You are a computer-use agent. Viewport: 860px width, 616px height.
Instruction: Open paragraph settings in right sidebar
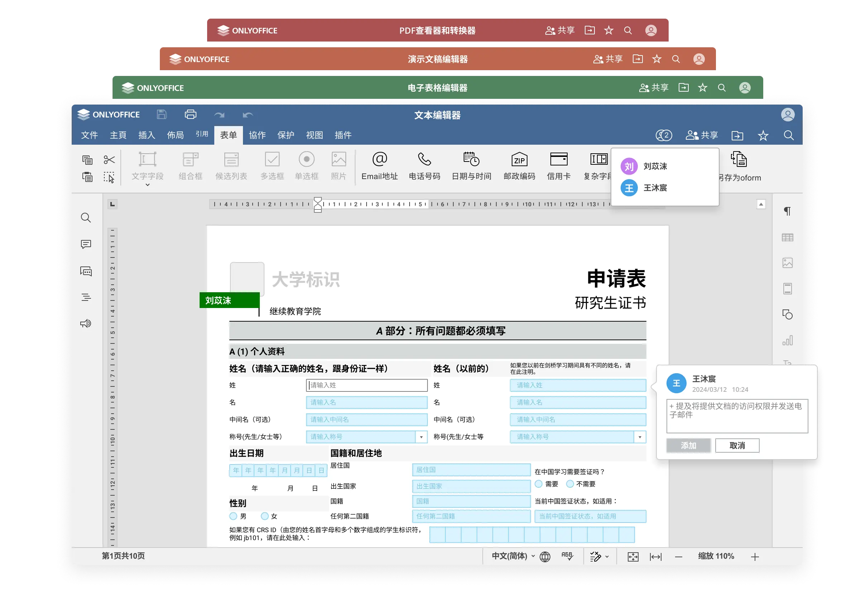click(x=787, y=211)
